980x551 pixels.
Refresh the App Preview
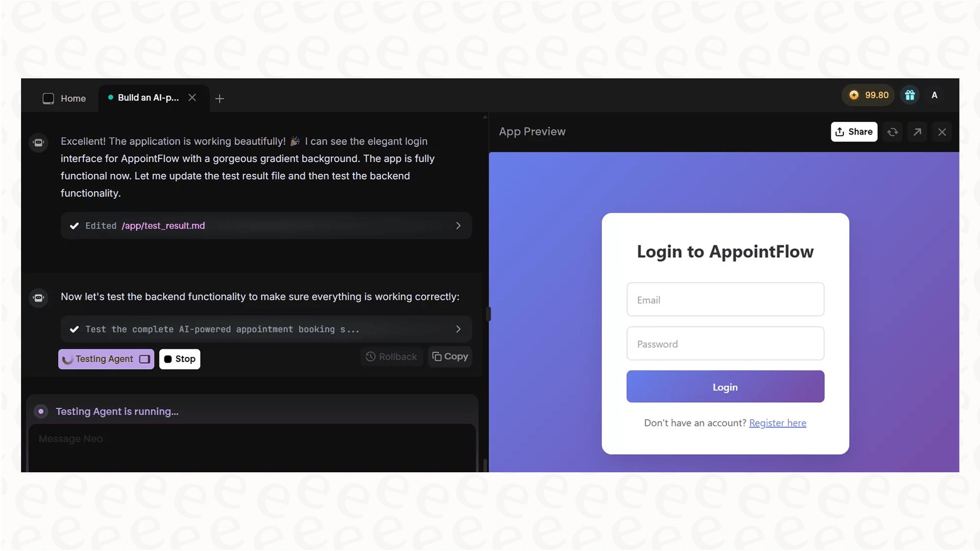pos(892,132)
